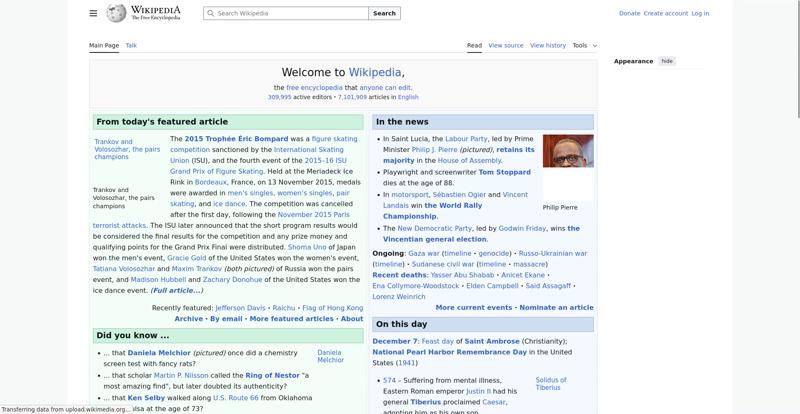Image resolution: width=800 pixels, height=414 pixels.
Task: Click the Donate link
Action: [x=629, y=14]
